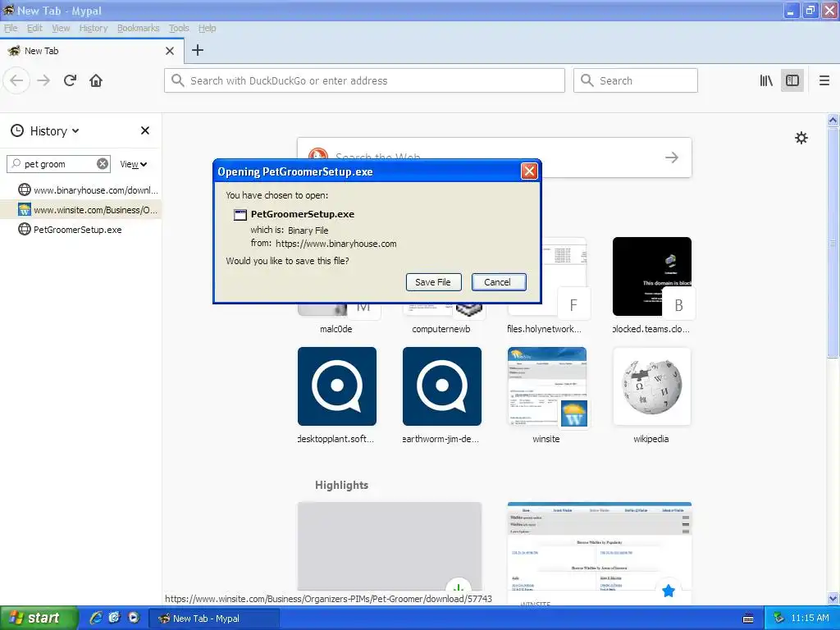
Task: Open the History menu in menu bar
Action: coord(94,28)
